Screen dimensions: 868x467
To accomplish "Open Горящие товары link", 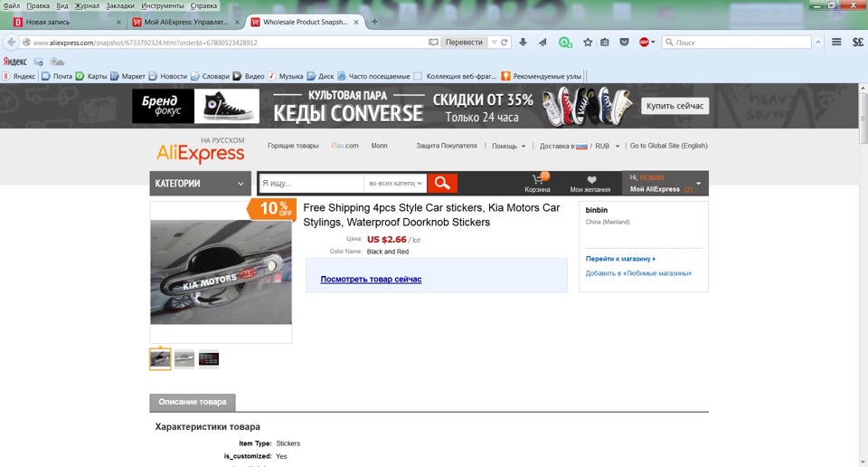I will pos(293,146).
